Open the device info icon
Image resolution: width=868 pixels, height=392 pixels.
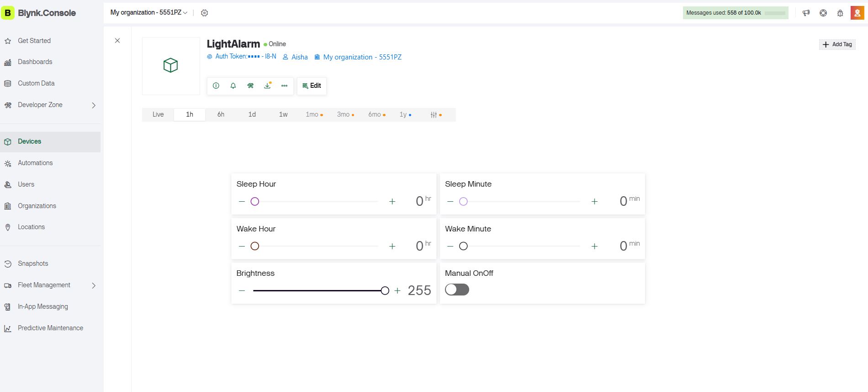[216, 86]
